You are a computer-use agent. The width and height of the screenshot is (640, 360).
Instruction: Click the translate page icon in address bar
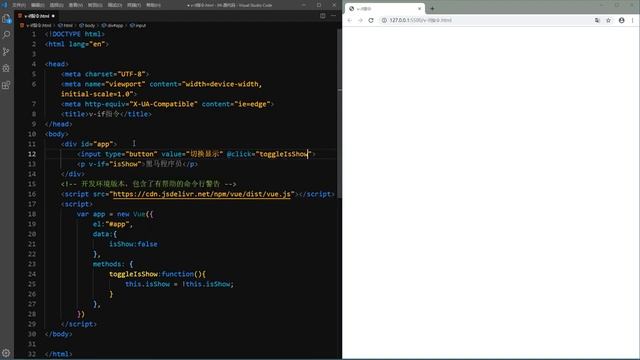pyautogui.click(x=597, y=20)
